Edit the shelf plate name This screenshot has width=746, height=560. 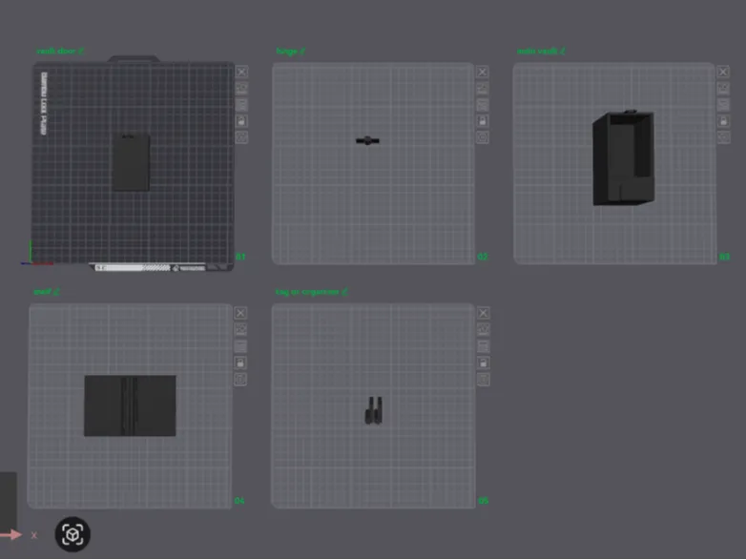point(56,292)
